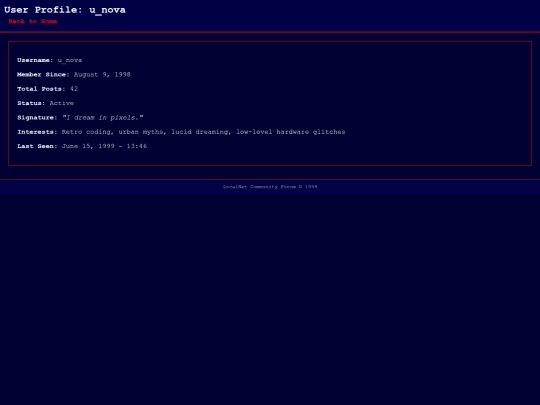The width and height of the screenshot is (540, 405).
Task: Select the signature "I dream in pixels."
Action: pyautogui.click(x=103, y=117)
